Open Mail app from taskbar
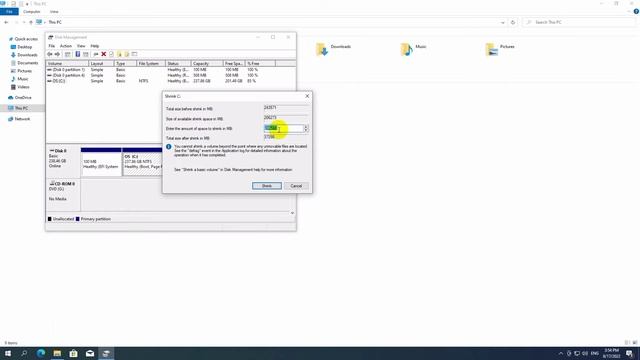 point(90,353)
